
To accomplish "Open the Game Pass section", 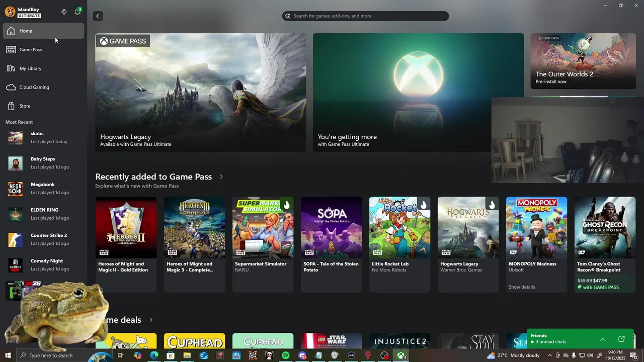I will click(43, 50).
